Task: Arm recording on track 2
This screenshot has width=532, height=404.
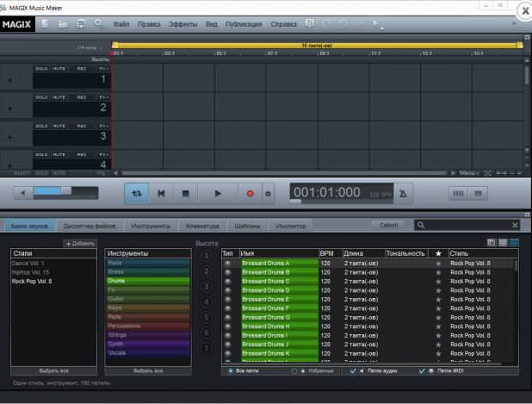Action: [82, 97]
